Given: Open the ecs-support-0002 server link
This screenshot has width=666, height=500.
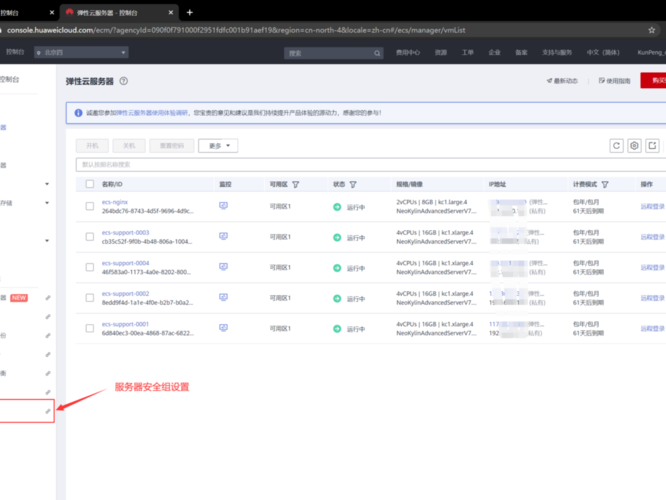Looking at the screenshot, I should (125, 294).
